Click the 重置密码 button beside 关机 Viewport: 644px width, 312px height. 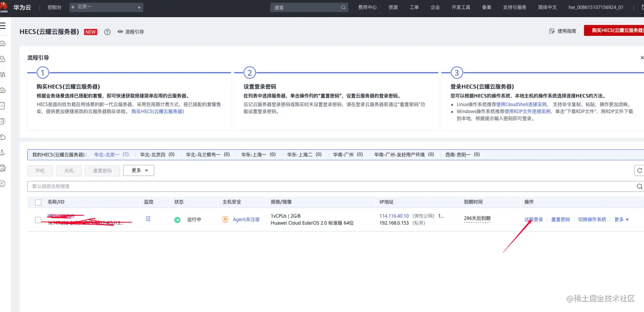pyautogui.click(x=102, y=170)
